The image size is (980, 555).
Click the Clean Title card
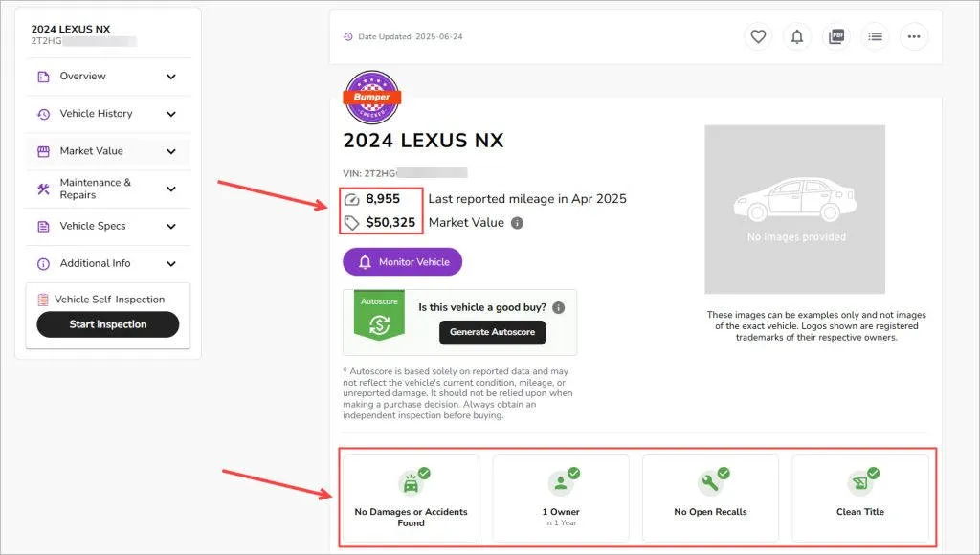(x=860, y=498)
